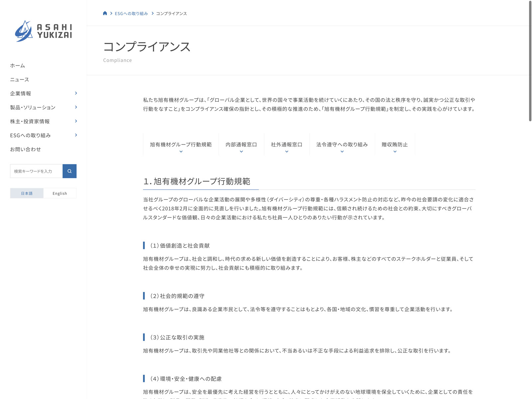Expand the 株主・投資家情報 submenu chevron

[x=76, y=121]
